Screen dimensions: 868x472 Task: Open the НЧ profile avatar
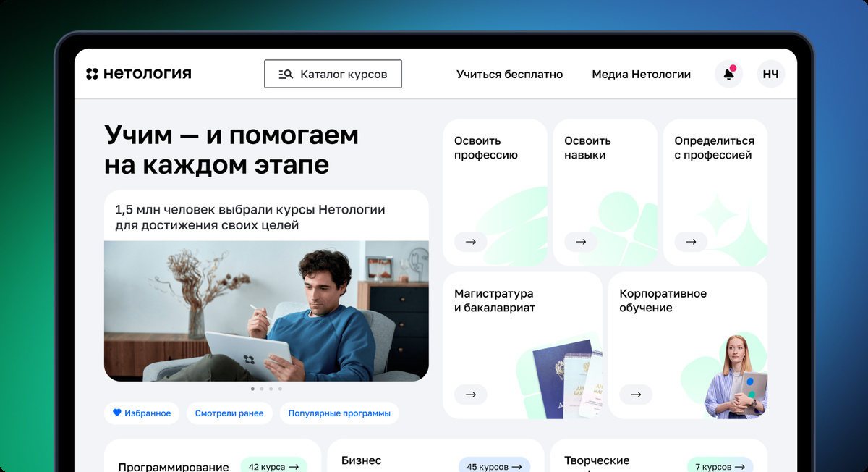click(771, 74)
